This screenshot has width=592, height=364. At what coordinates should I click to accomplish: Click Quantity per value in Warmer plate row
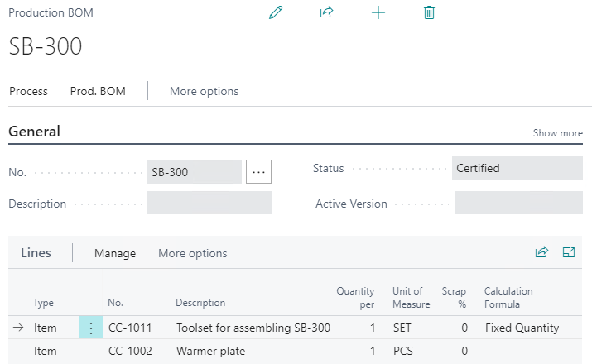[373, 351]
